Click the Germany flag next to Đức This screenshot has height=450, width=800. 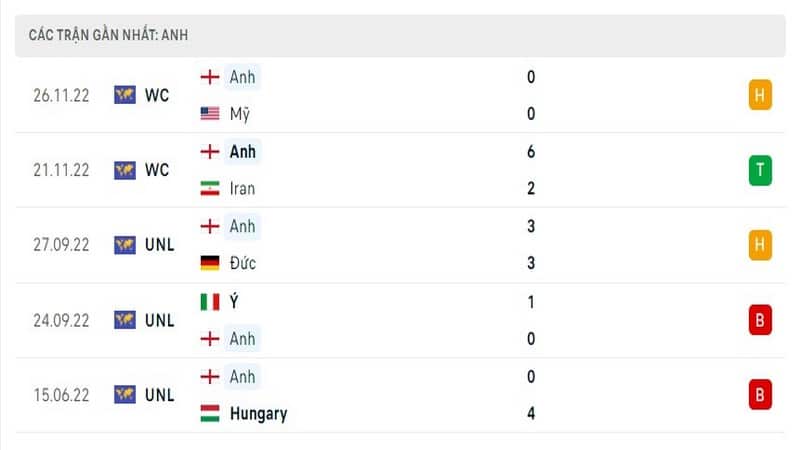[210, 263]
